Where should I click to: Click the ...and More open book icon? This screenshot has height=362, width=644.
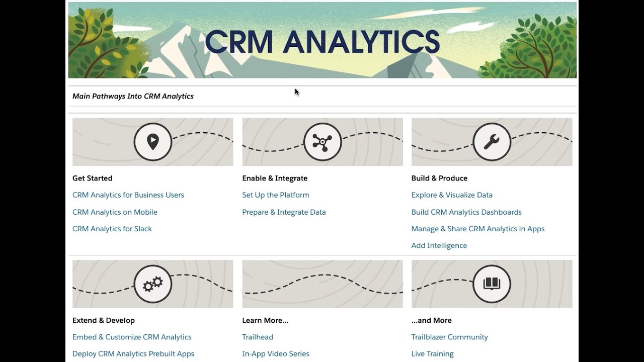[492, 284]
